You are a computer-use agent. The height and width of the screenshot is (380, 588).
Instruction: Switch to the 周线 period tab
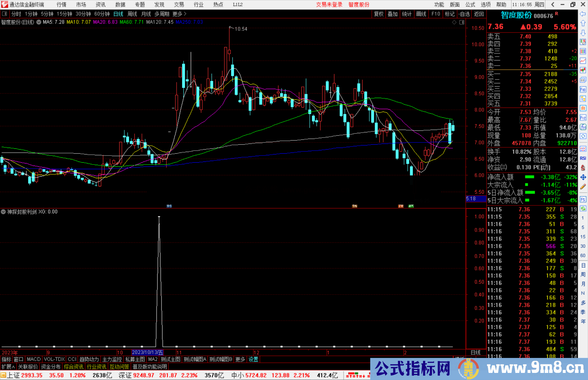click(x=132, y=14)
